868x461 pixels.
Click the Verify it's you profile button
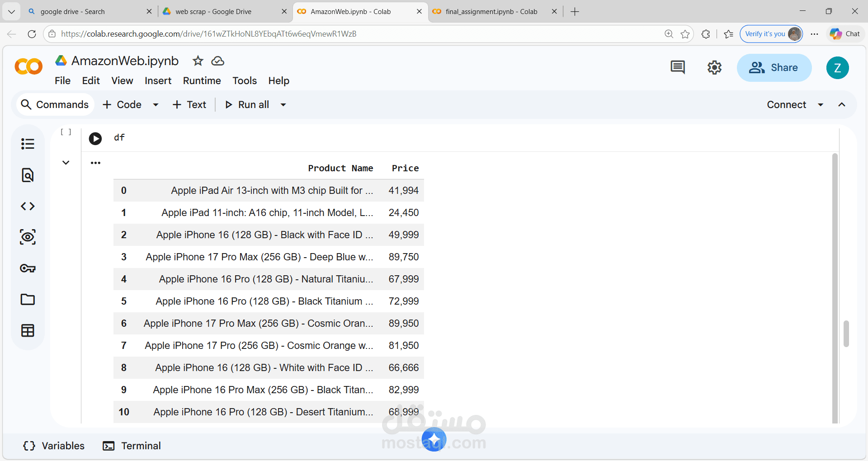771,34
